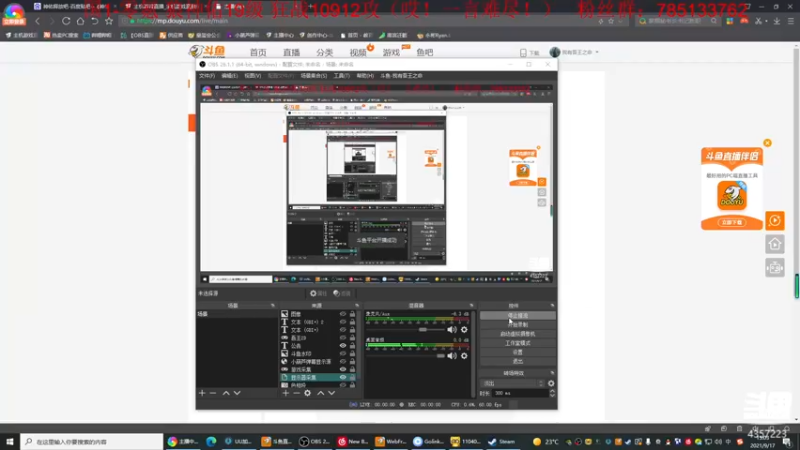Open the 场景集合(S) menu in OBS
The width and height of the screenshot is (800, 450).
click(313, 76)
